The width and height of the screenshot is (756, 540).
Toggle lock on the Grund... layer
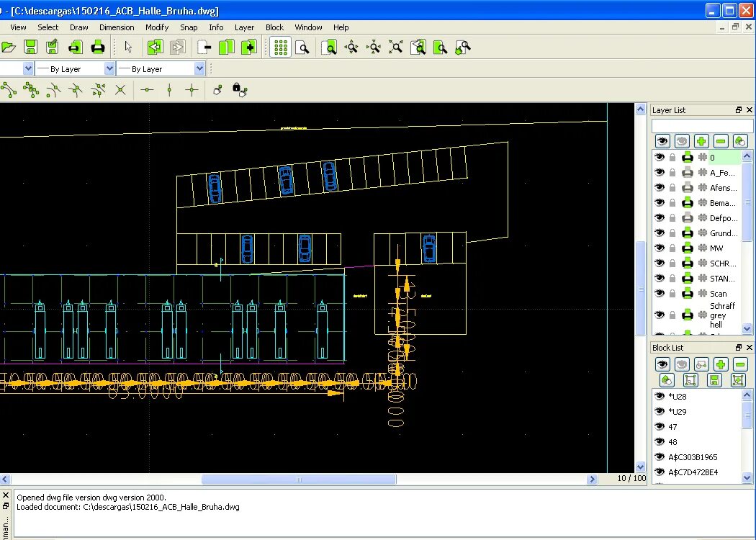click(x=672, y=233)
